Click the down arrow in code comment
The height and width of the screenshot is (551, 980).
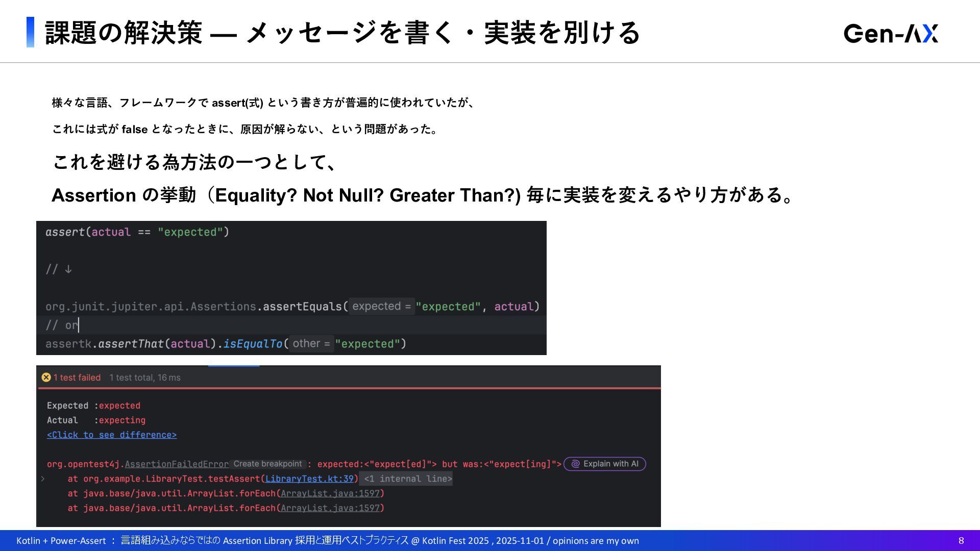coord(68,269)
